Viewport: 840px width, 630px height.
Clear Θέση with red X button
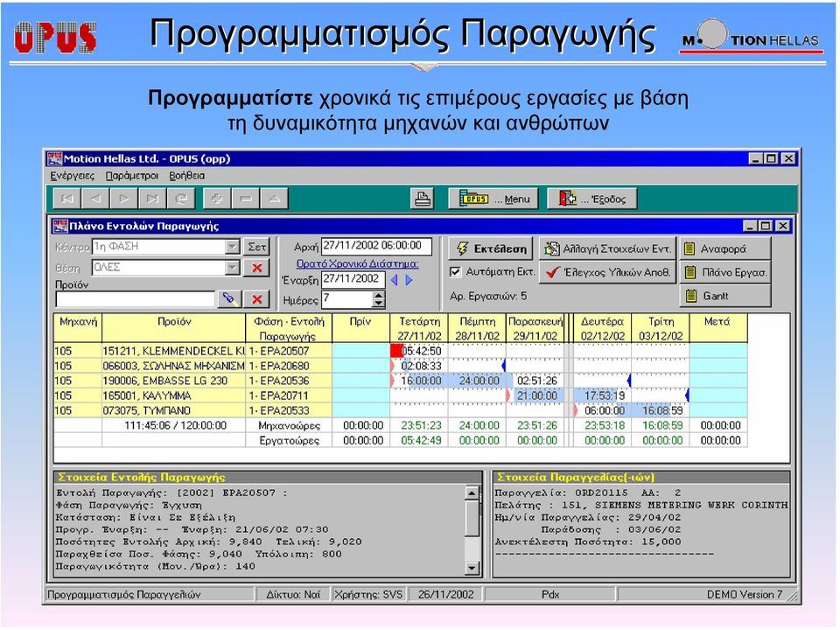(x=256, y=268)
